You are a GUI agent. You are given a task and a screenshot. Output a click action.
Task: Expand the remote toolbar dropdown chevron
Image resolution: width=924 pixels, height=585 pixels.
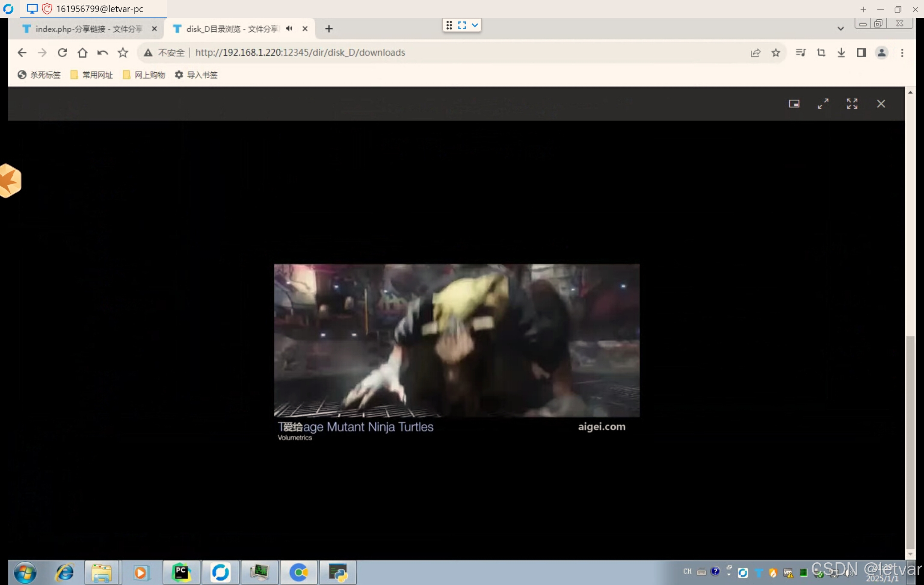coord(475,25)
